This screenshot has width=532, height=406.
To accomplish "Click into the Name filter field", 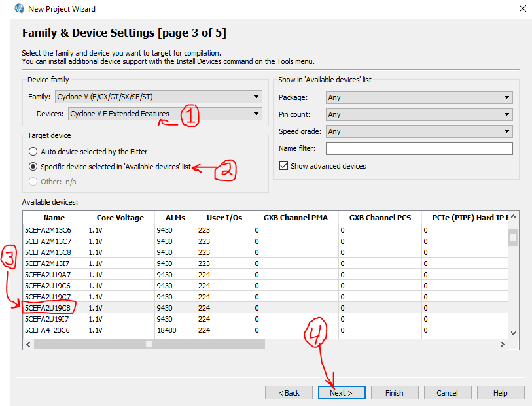I will click(419, 148).
